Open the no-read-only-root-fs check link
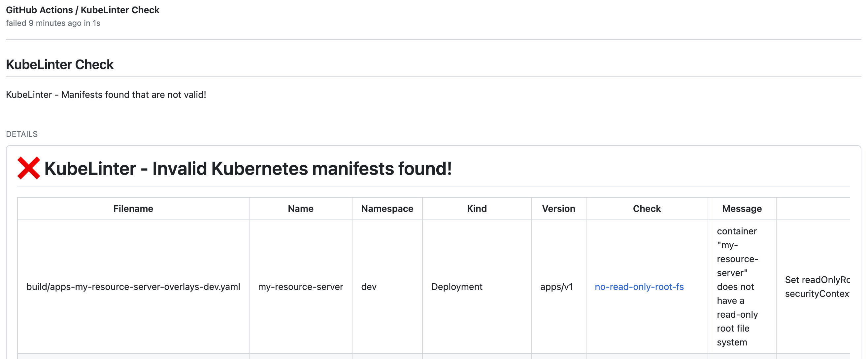Screen dimensions: 868x359 639,287
